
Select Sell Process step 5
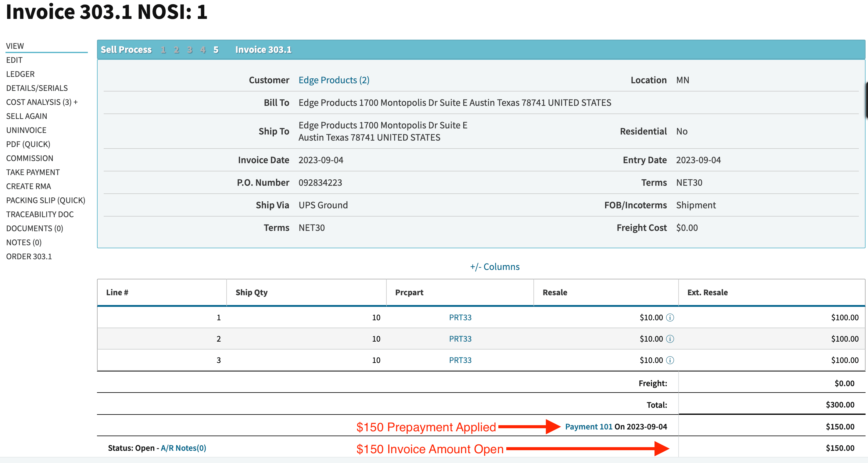point(216,50)
